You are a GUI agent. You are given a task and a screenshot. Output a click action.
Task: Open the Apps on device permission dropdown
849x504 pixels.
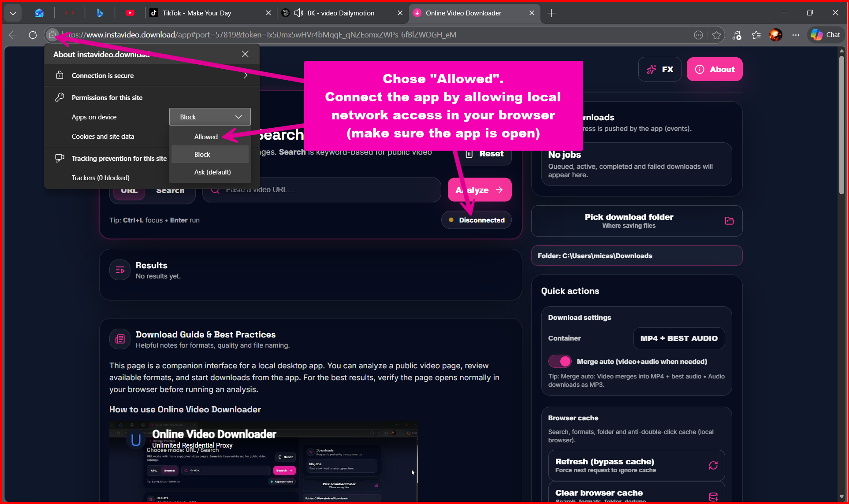(x=209, y=116)
